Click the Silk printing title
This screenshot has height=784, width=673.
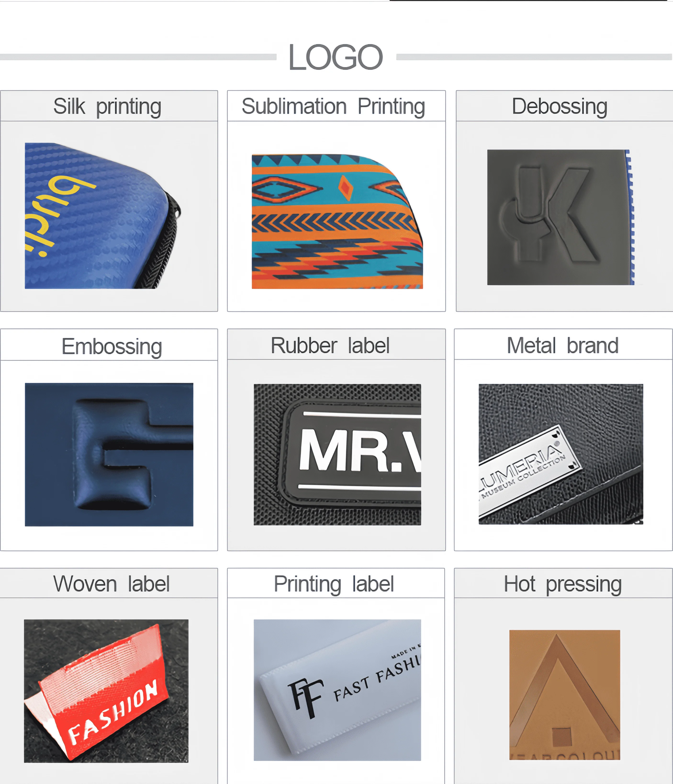(107, 107)
